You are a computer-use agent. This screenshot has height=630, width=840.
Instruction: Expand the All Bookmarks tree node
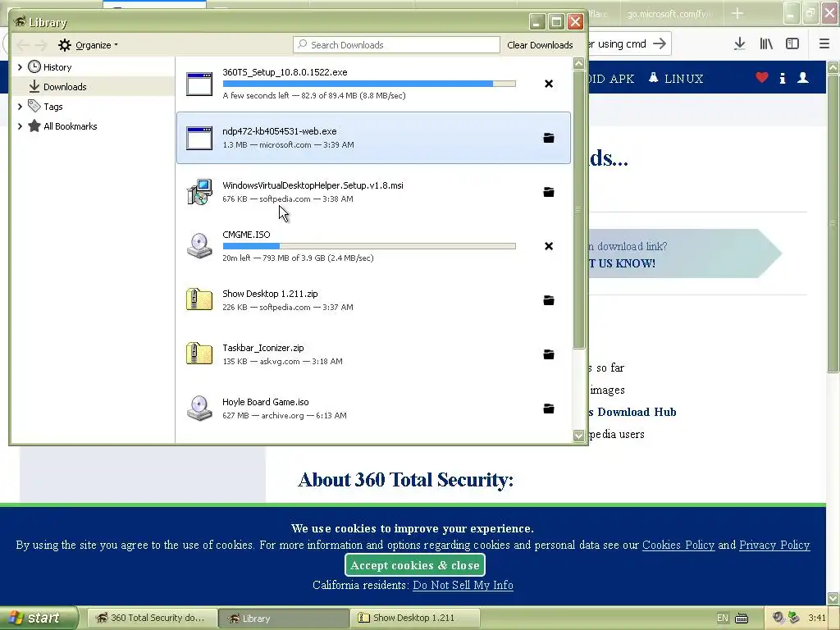pos(20,126)
